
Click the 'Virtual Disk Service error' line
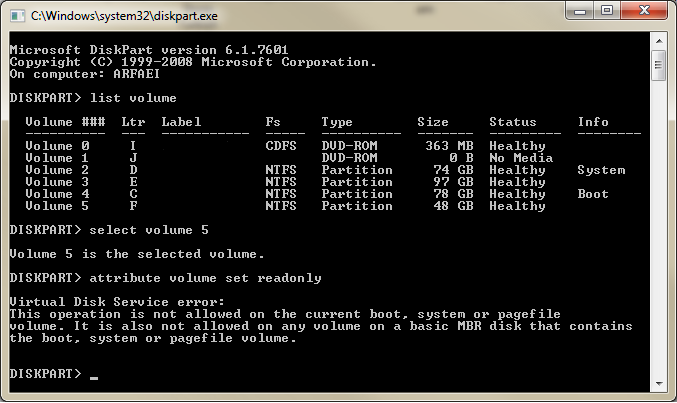[117, 302]
